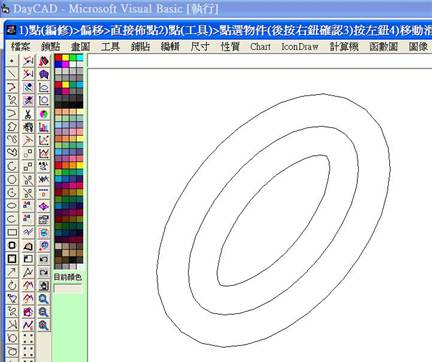Select the full circle drawing tool
Screen dimensions: 432x362
click(x=12, y=180)
